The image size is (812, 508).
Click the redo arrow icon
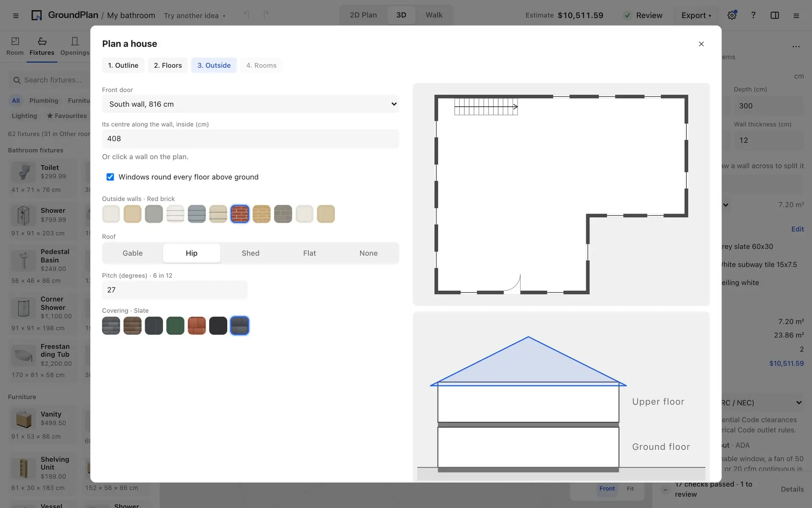[266, 15]
